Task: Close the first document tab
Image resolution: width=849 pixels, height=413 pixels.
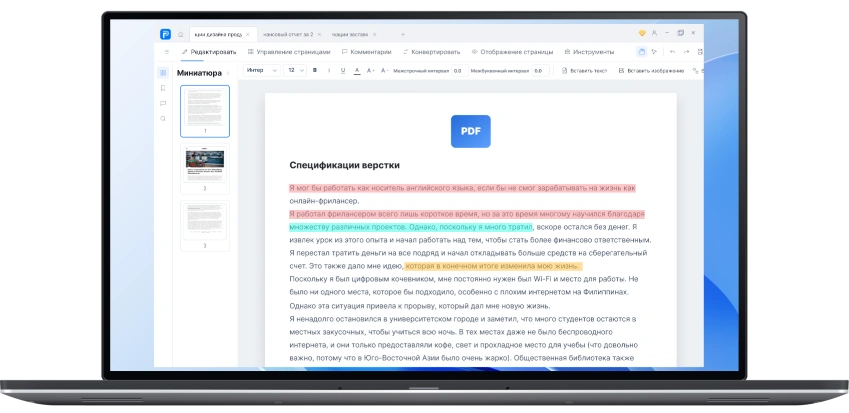Action: (x=248, y=34)
